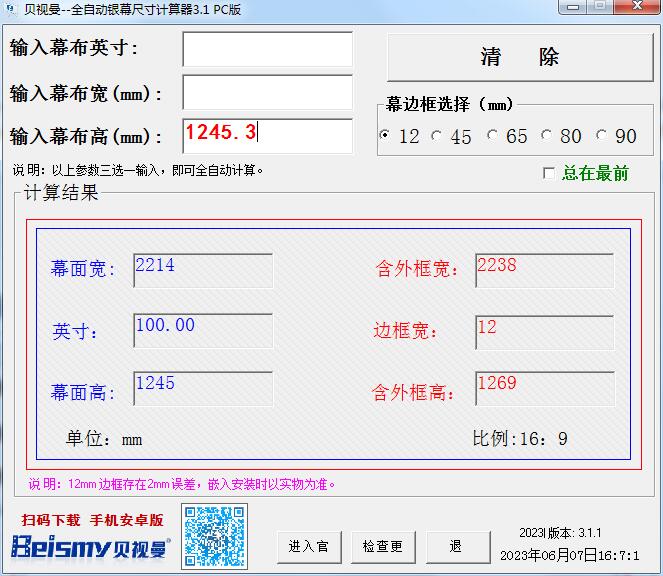663x576 pixels.
Task: Click the 以上参数三选一输入 instruction text
Action: (138, 170)
